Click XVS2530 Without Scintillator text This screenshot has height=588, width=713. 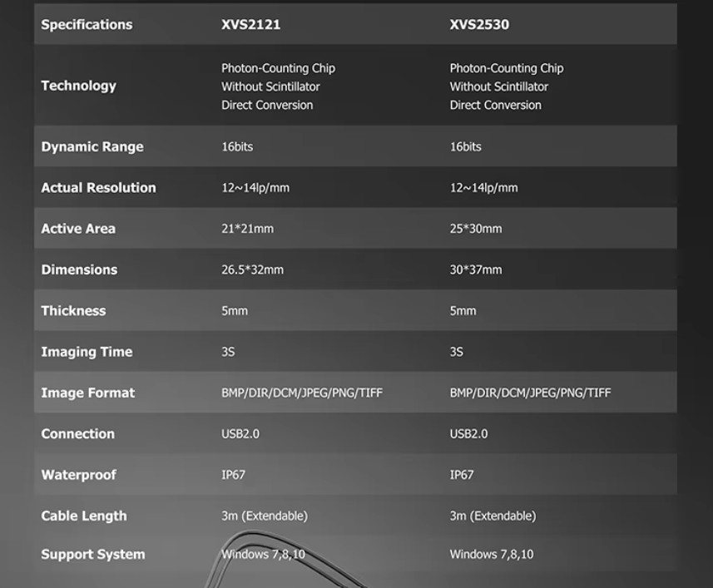(499, 86)
